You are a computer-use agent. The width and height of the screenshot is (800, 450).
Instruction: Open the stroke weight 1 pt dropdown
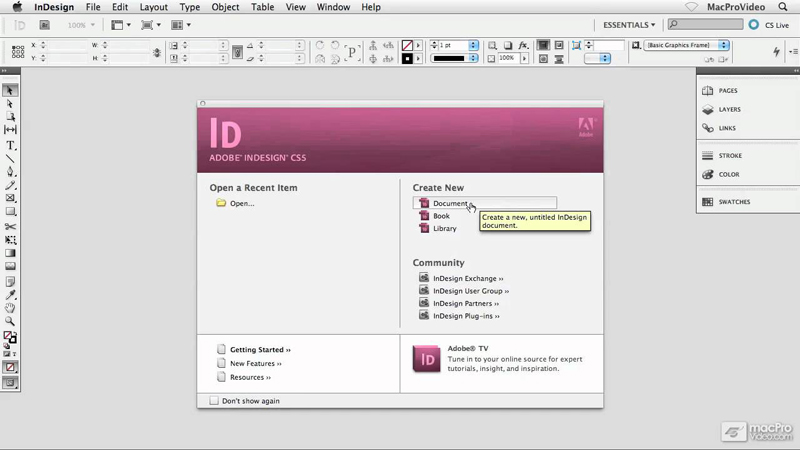click(473, 45)
